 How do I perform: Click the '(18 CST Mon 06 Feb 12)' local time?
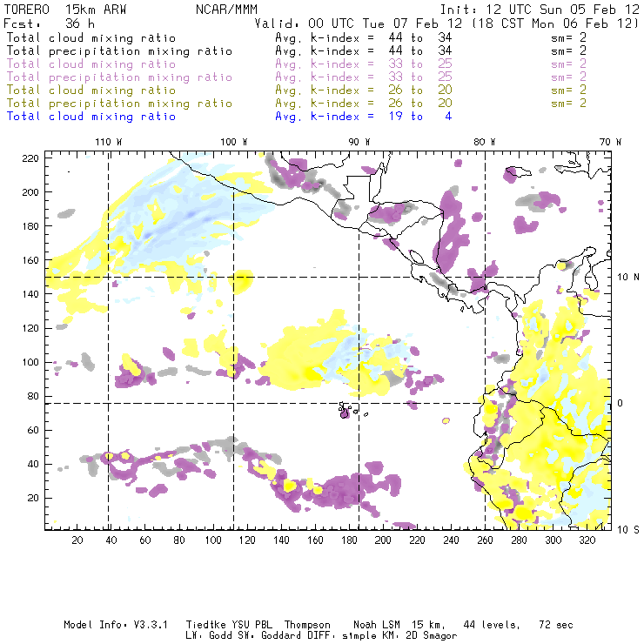555,23
